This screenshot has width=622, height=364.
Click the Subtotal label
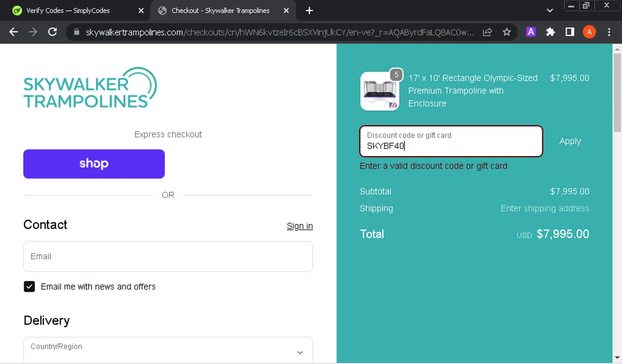pos(375,192)
